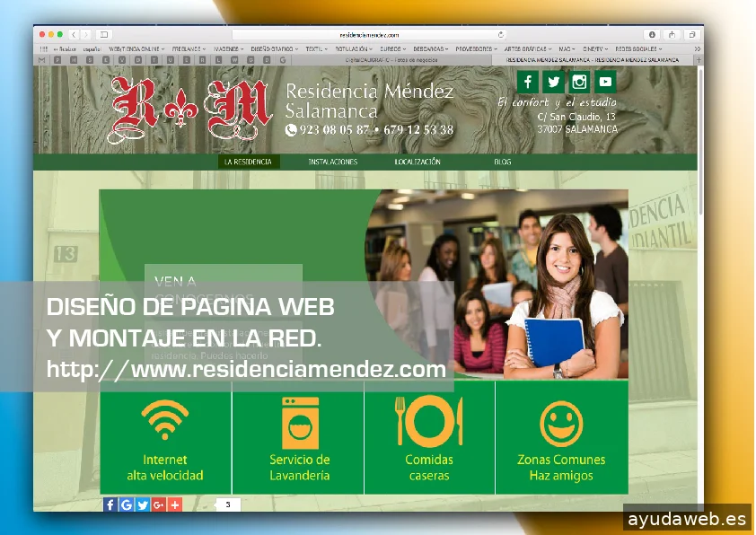Reload the page using the address bar icon
756x535 pixels.
point(501,34)
